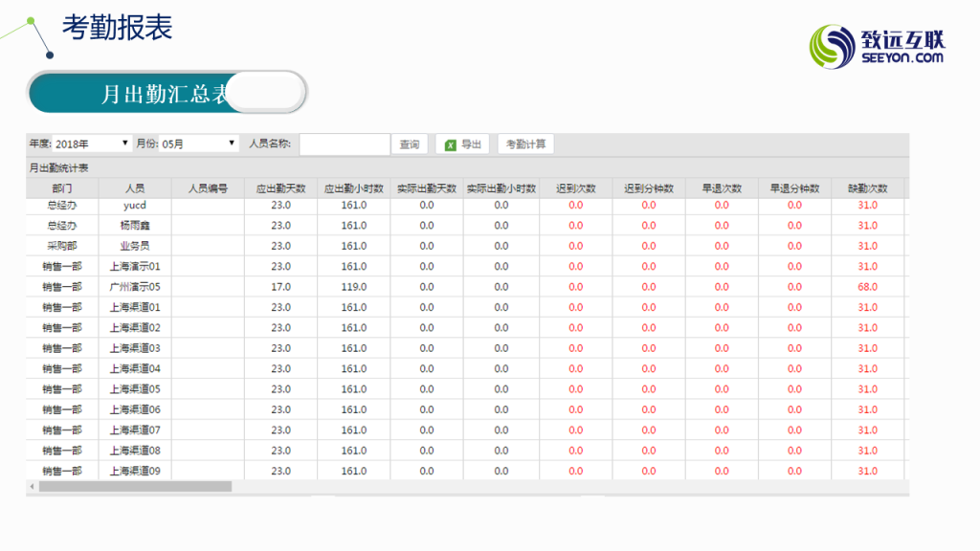Click the 缺勤次数 column header
The image size is (980, 551).
point(867,188)
